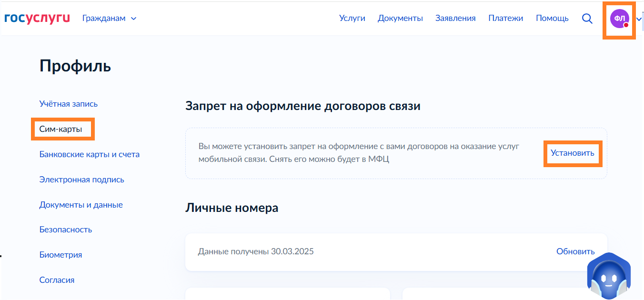This screenshot has height=300, width=644.
Task: Click the Установить button
Action: 573,153
